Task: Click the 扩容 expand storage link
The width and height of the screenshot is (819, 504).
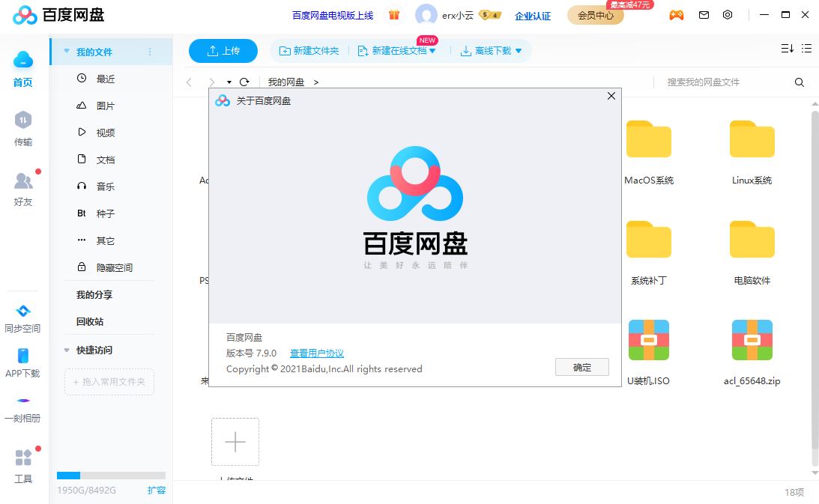Action: (x=156, y=490)
